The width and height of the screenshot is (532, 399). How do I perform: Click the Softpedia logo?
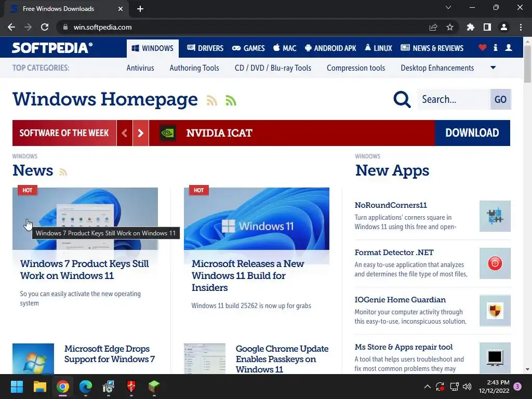click(52, 47)
